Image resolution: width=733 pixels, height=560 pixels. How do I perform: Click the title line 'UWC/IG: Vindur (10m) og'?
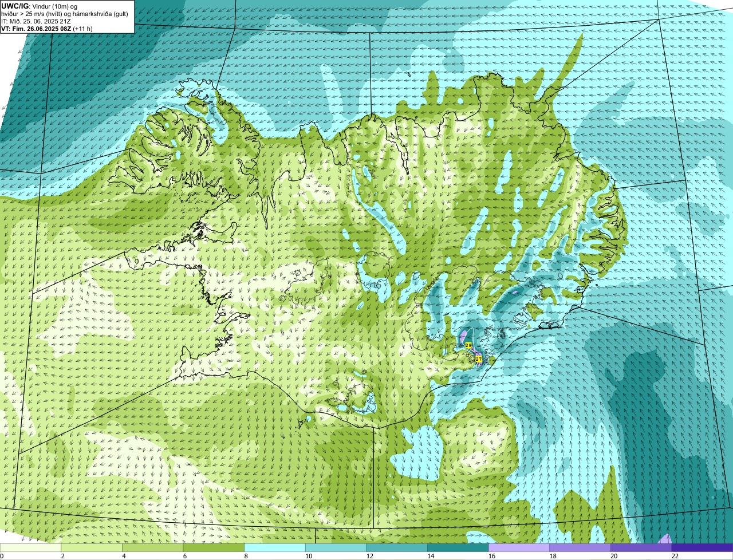(40, 6)
